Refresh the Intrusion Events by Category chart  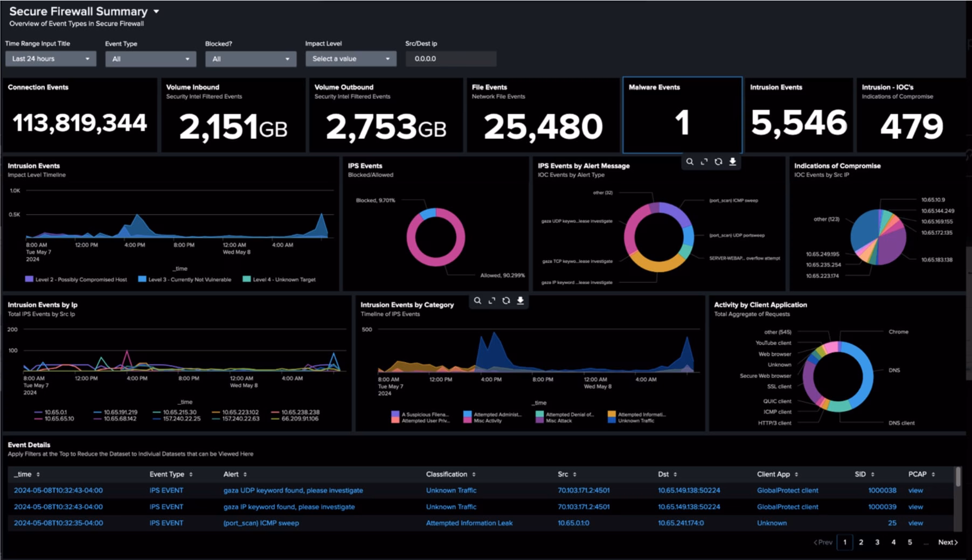click(506, 300)
